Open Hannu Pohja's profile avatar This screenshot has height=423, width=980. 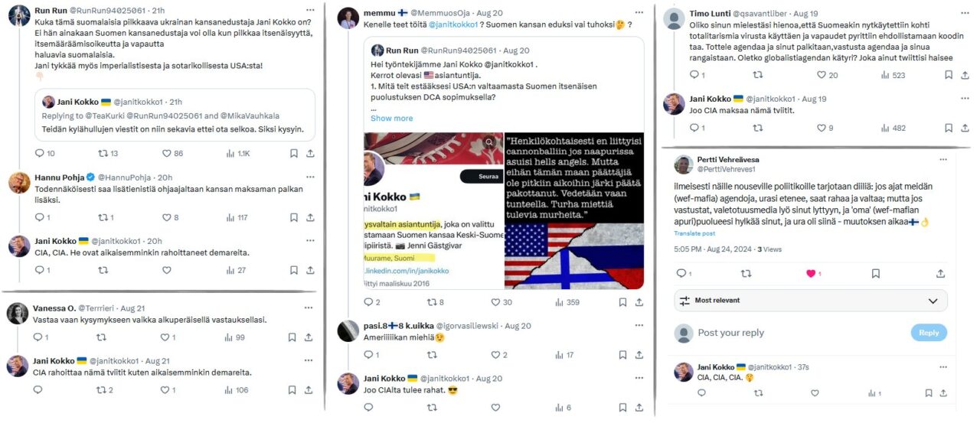pos(19,182)
